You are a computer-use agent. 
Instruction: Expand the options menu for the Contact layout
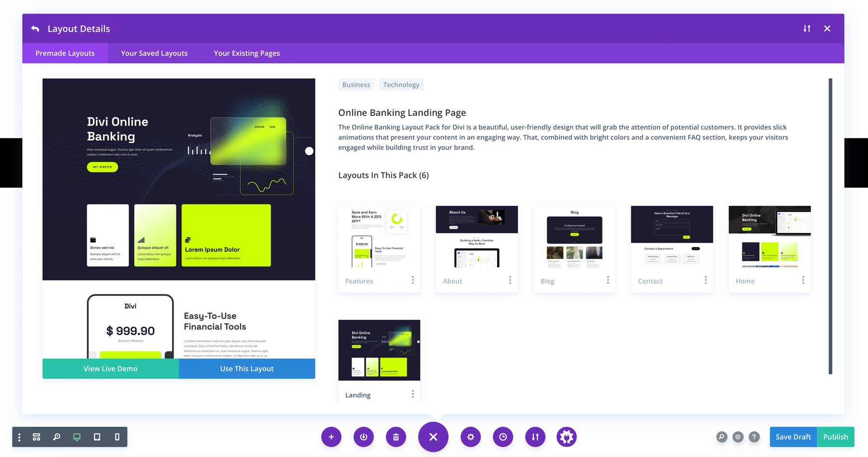(x=705, y=280)
